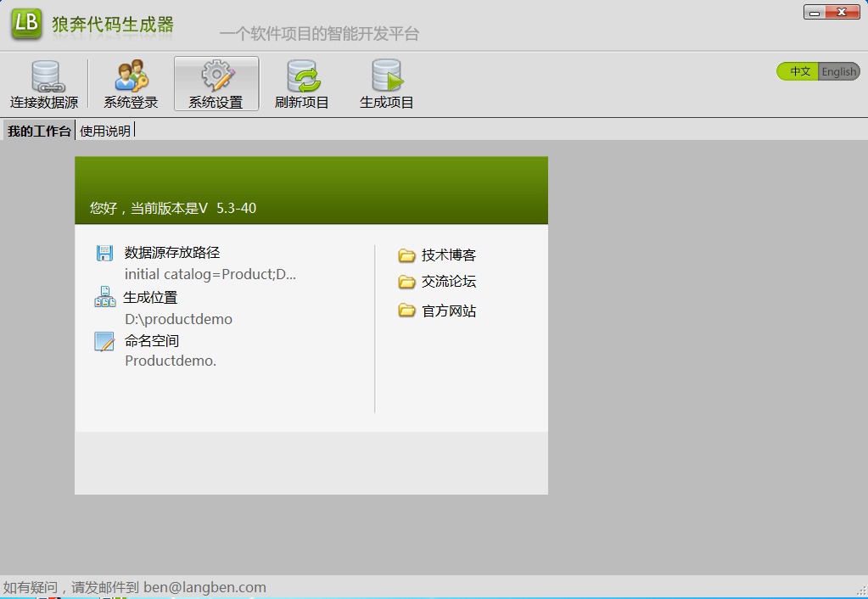Click the folder icon next to 技术博客
The image size is (868, 599).
[x=406, y=255]
